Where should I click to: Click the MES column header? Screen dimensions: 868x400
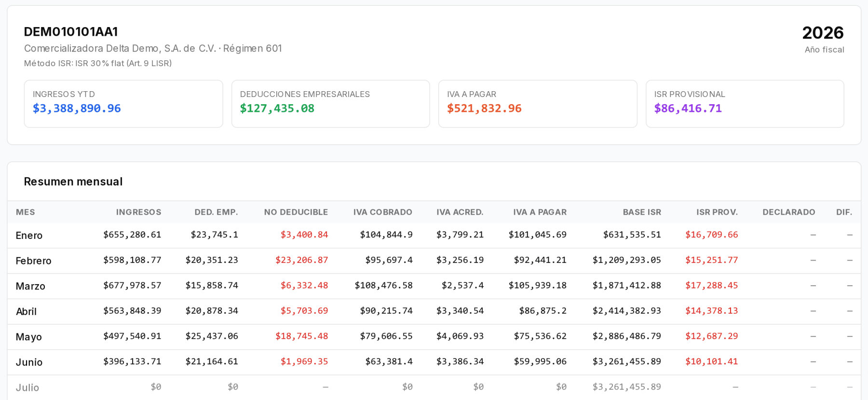click(x=26, y=212)
